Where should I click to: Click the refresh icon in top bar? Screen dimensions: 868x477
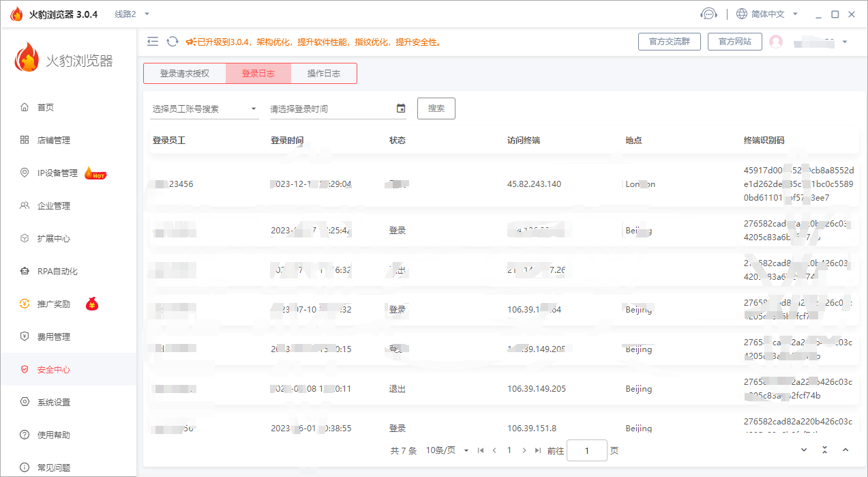pos(173,42)
